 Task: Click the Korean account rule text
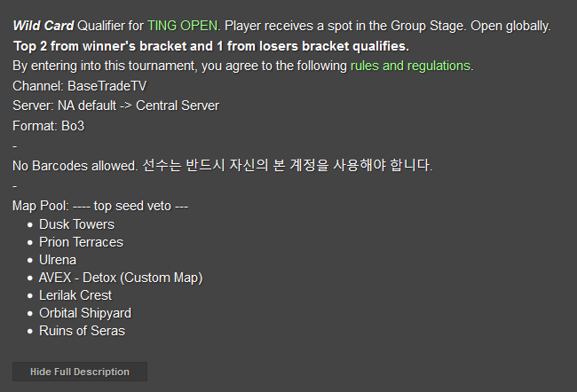point(288,166)
